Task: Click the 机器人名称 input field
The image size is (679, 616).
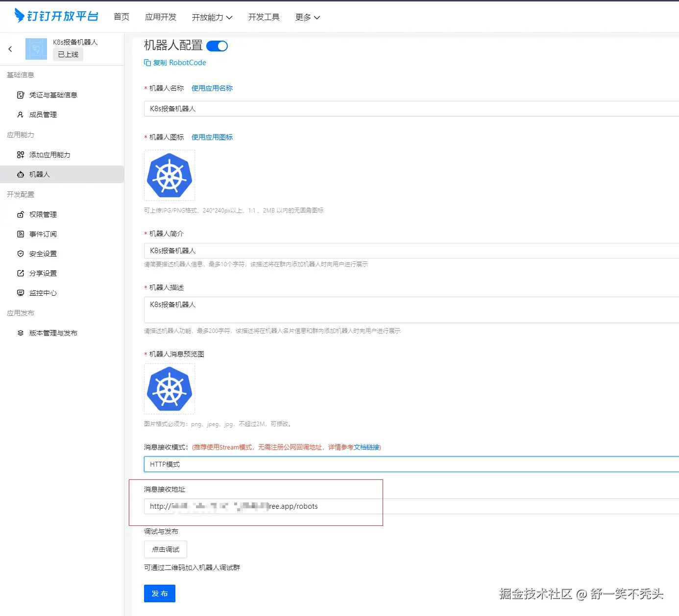Action: click(412, 109)
